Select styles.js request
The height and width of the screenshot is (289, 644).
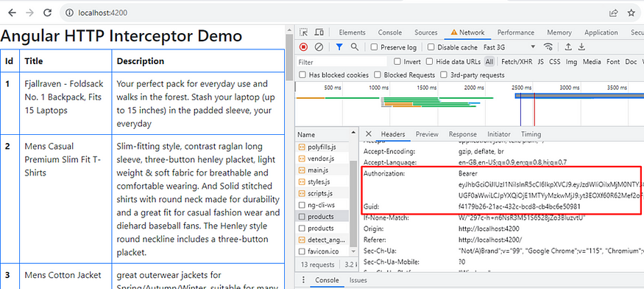point(322,181)
